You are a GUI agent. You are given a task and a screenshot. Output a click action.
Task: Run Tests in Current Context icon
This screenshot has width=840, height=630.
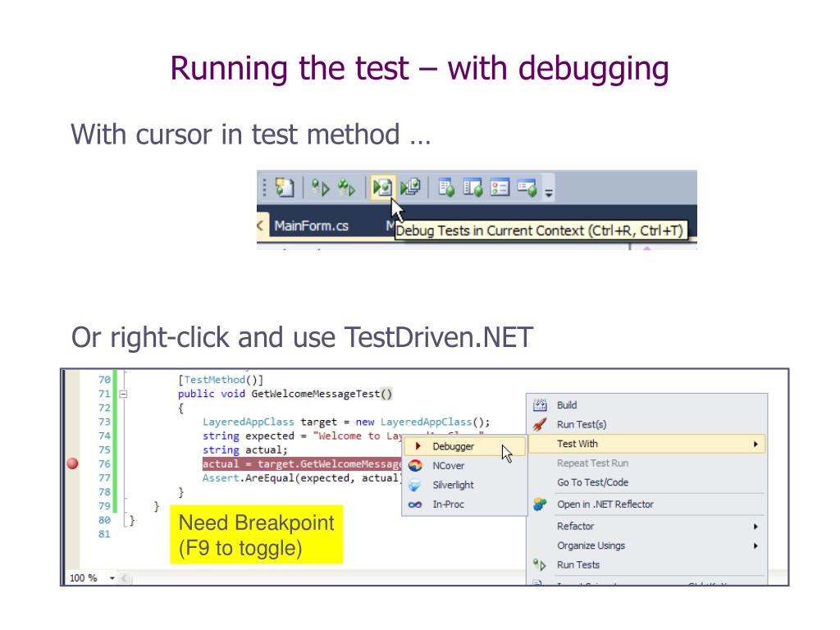[x=321, y=188]
